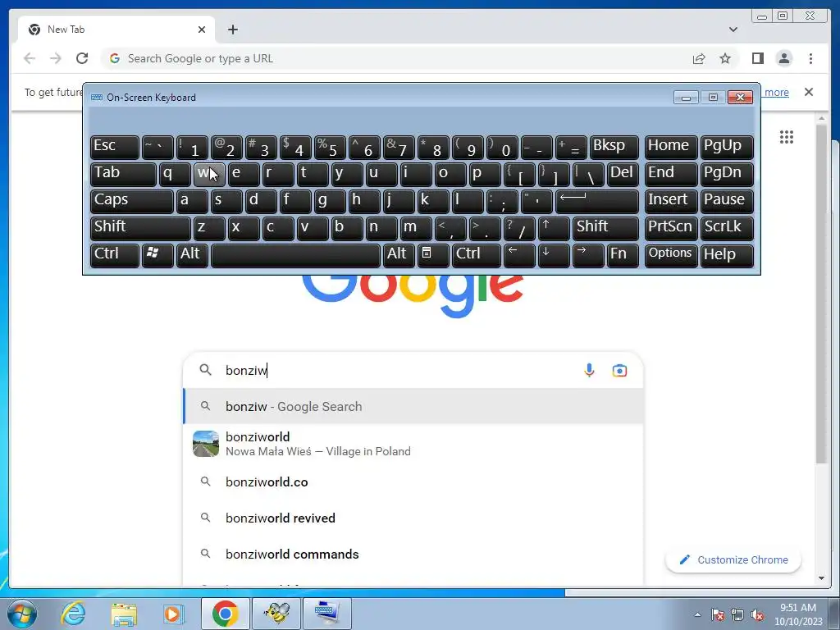Bookmark this tab with the star icon
Screen dimensions: 840x630
tap(725, 58)
